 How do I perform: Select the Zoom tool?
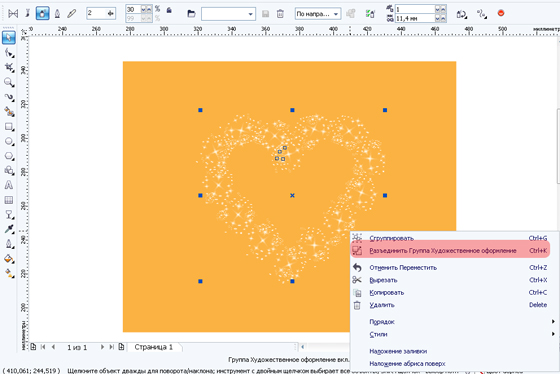pos(9,82)
